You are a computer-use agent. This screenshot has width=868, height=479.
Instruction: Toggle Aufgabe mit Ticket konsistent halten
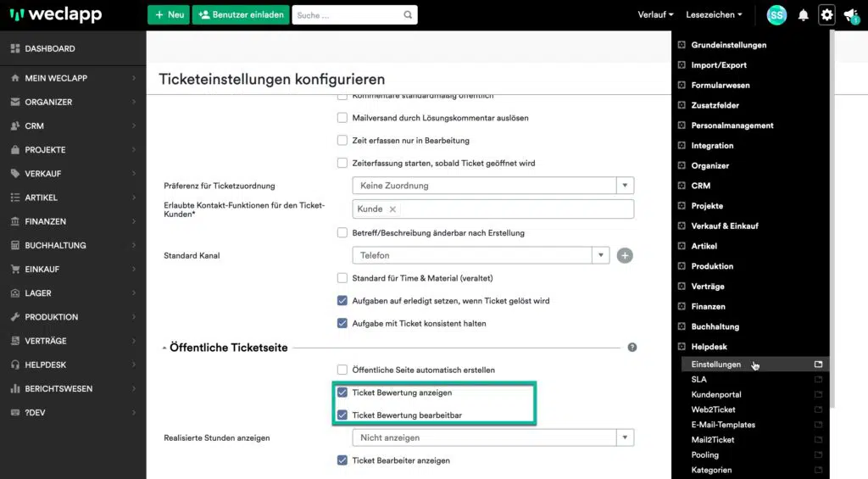[x=342, y=323]
